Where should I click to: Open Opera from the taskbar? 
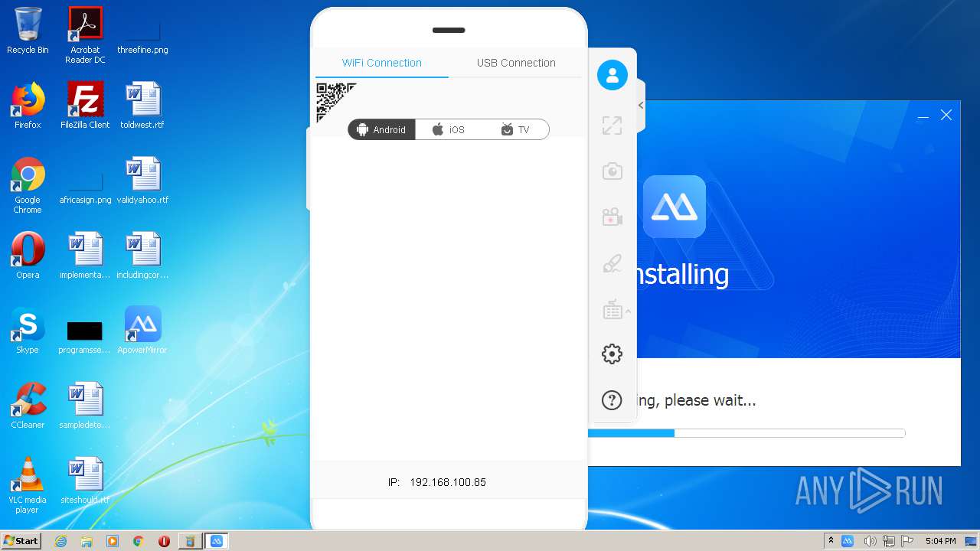(x=164, y=541)
